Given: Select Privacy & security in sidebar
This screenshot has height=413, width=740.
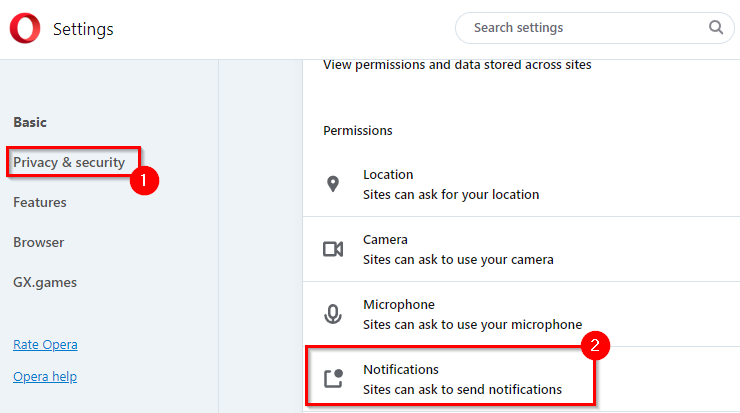Looking at the screenshot, I should 69,162.
